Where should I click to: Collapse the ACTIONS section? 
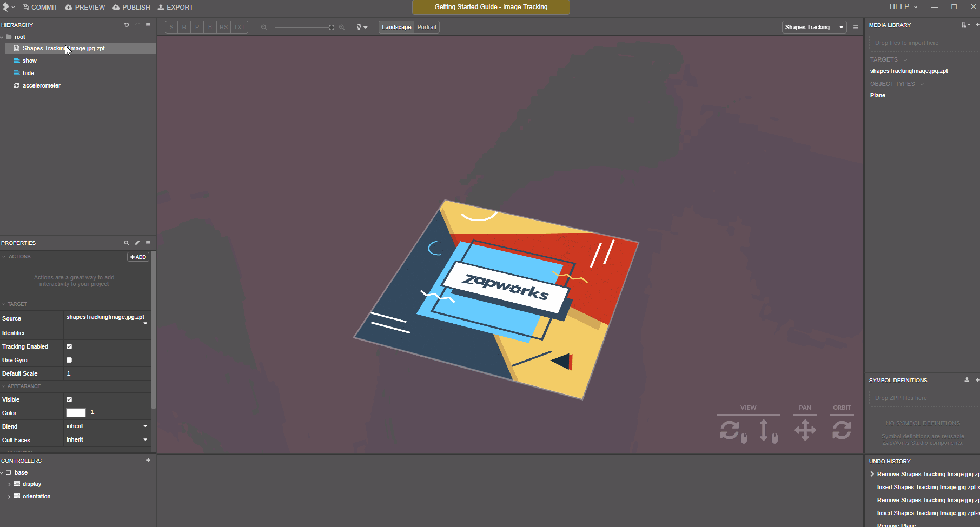[4, 257]
